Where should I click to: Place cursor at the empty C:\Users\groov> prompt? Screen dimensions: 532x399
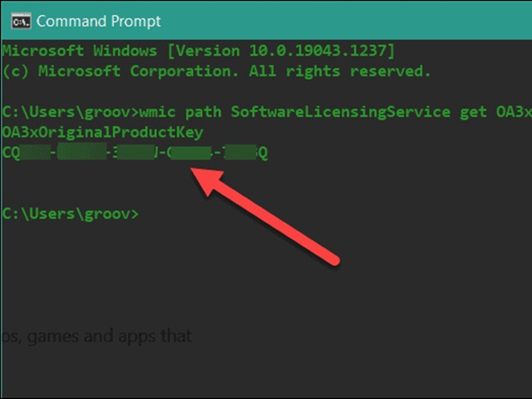point(144,214)
